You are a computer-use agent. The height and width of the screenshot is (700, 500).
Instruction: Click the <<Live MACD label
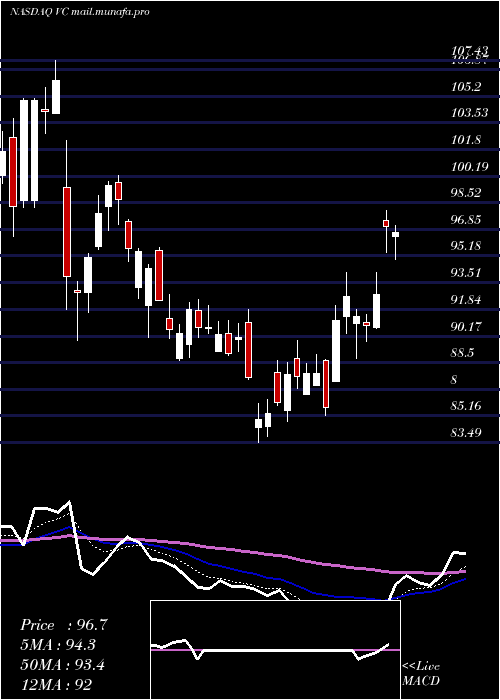click(x=421, y=673)
